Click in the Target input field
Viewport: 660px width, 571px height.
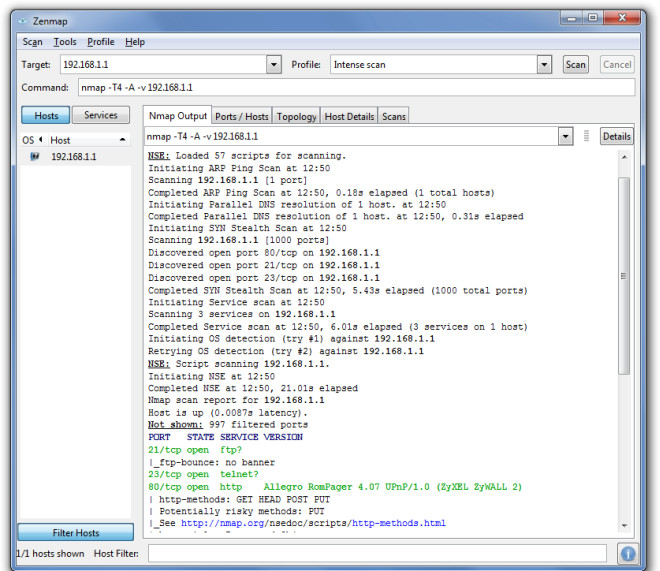tap(164, 65)
